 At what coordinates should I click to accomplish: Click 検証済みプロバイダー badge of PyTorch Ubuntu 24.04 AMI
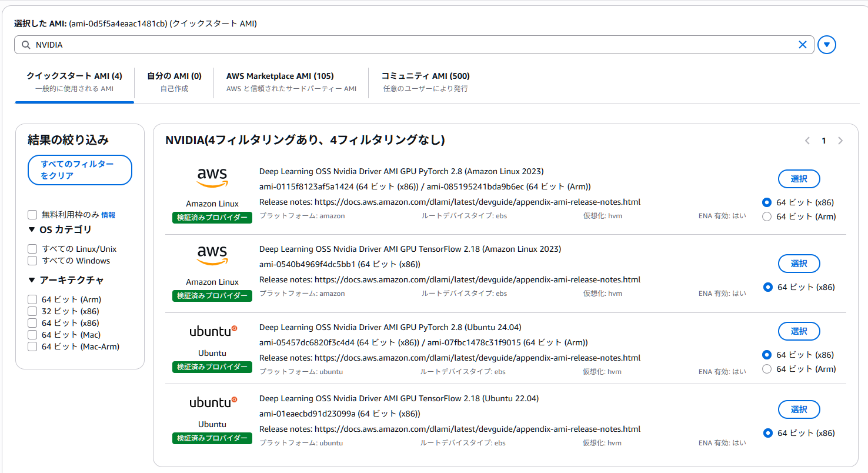click(212, 367)
